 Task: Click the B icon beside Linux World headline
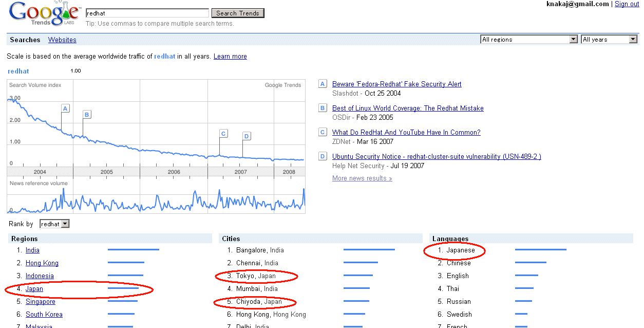point(323,108)
